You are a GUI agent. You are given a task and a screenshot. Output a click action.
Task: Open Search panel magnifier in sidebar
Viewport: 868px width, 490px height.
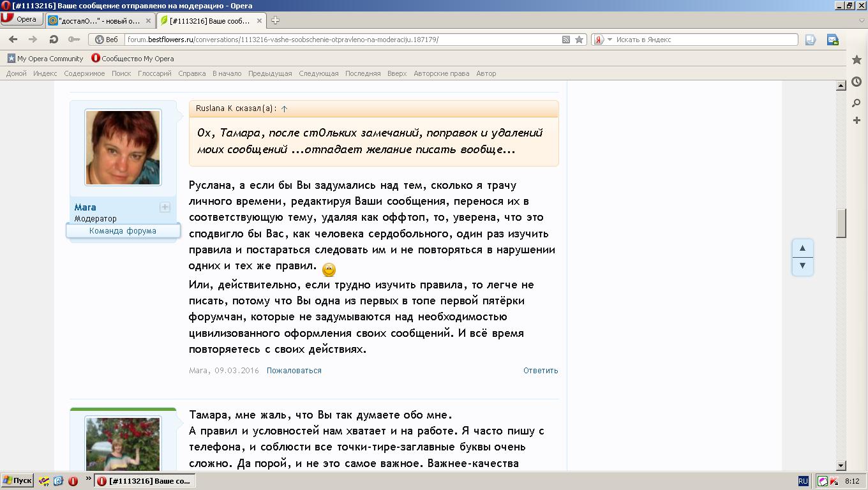tap(857, 103)
